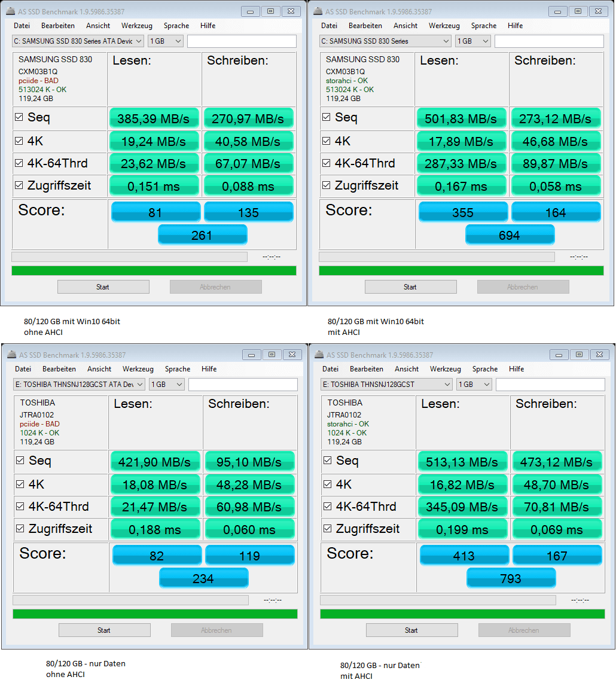The height and width of the screenshot is (689, 616).
Task: Click Start in the Samsung storahci window
Action: point(410,287)
